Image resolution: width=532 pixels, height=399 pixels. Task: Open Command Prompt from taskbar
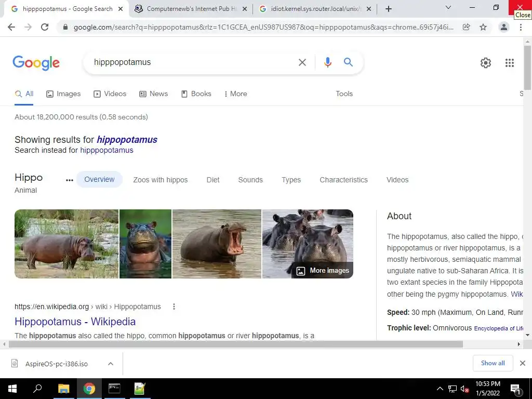[114, 389]
